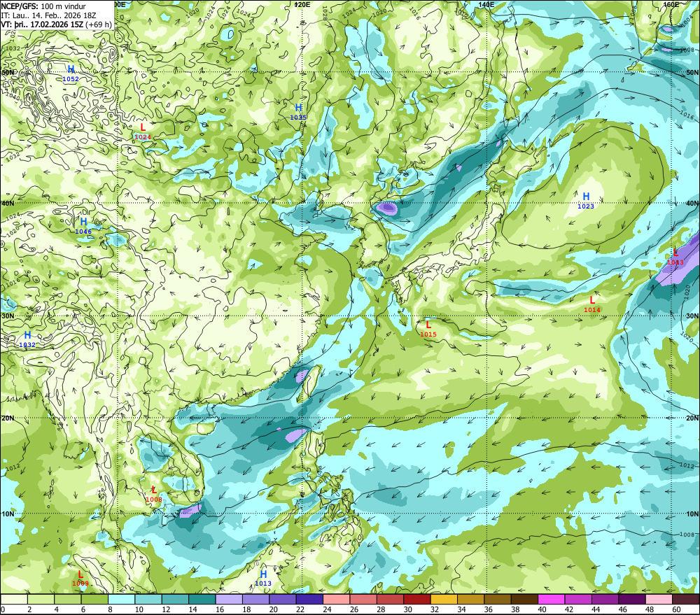
Task: Select the high pressure marker H 1035
Action: (x=298, y=111)
